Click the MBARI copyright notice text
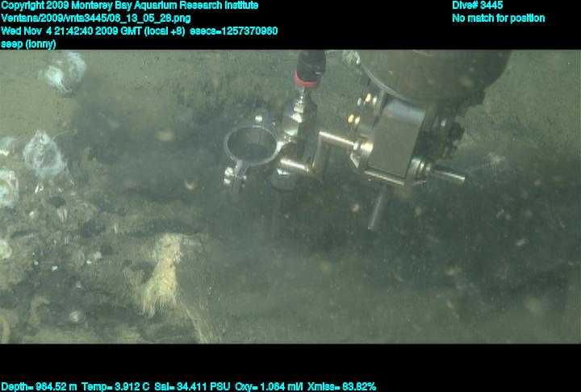Image resolution: width=581 pixels, height=392 pixels. click(x=129, y=6)
